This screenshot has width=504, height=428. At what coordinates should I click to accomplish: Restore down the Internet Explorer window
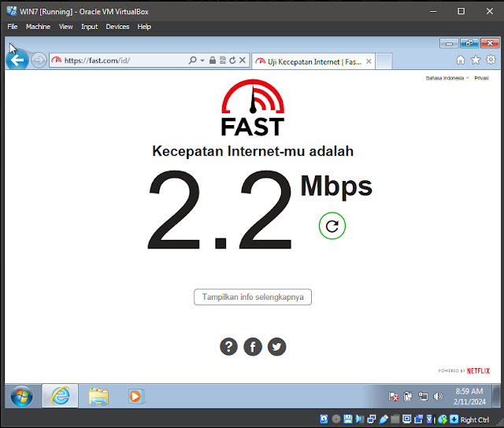(469, 43)
